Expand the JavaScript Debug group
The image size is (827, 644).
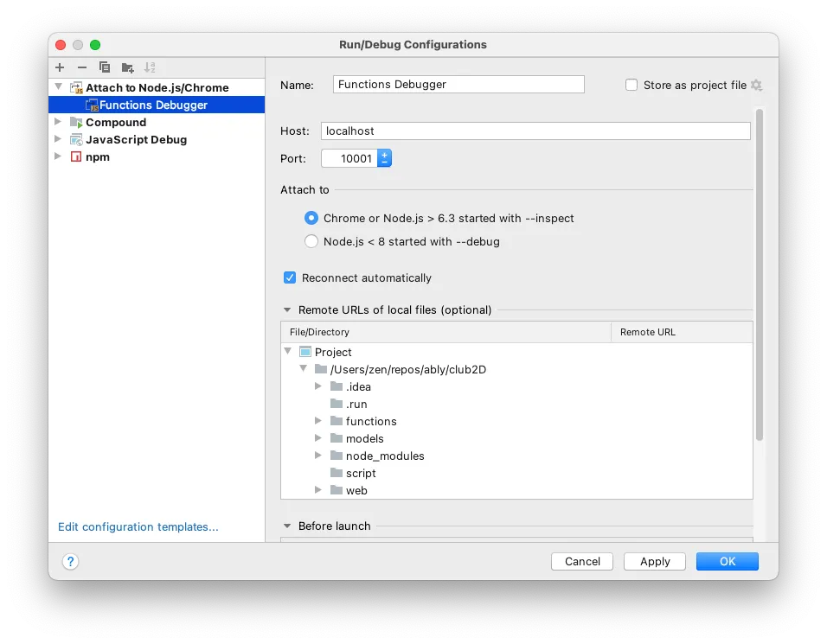point(58,139)
